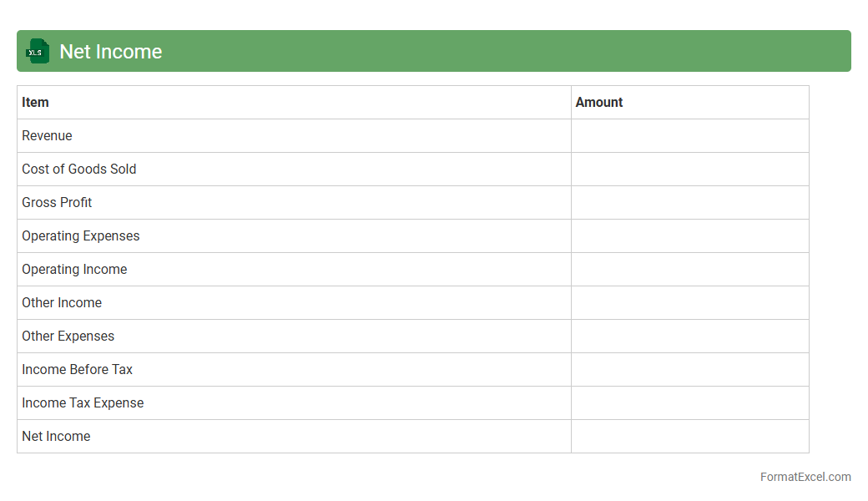Click the Amount cell for Cost of Goods Sold
Image resolution: width=868 pixels, height=501 pixels.
689,169
